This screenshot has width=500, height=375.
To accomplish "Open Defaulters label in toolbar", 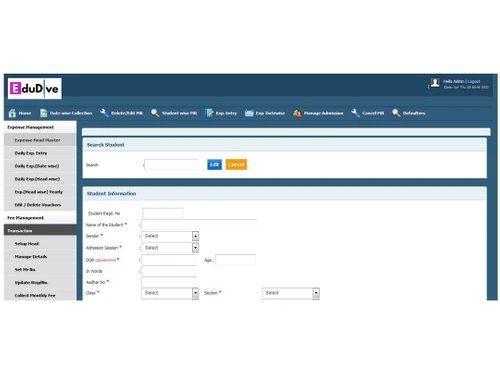I will (x=414, y=113).
